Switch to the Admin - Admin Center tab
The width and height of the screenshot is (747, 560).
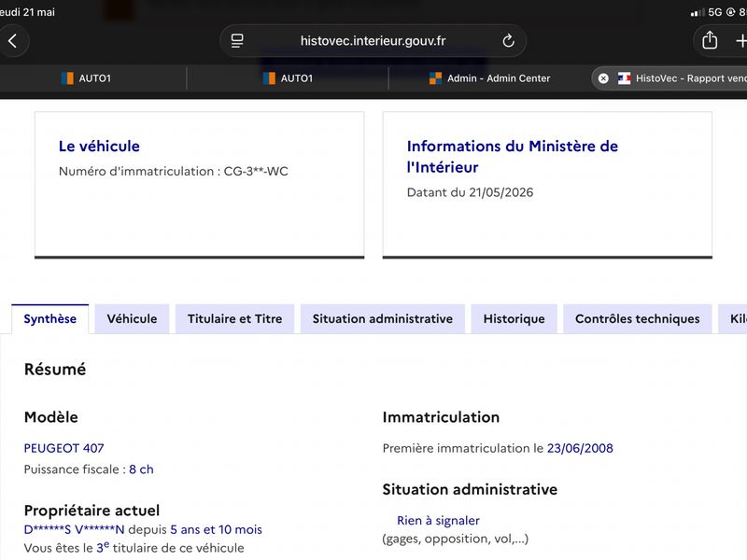pos(489,78)
